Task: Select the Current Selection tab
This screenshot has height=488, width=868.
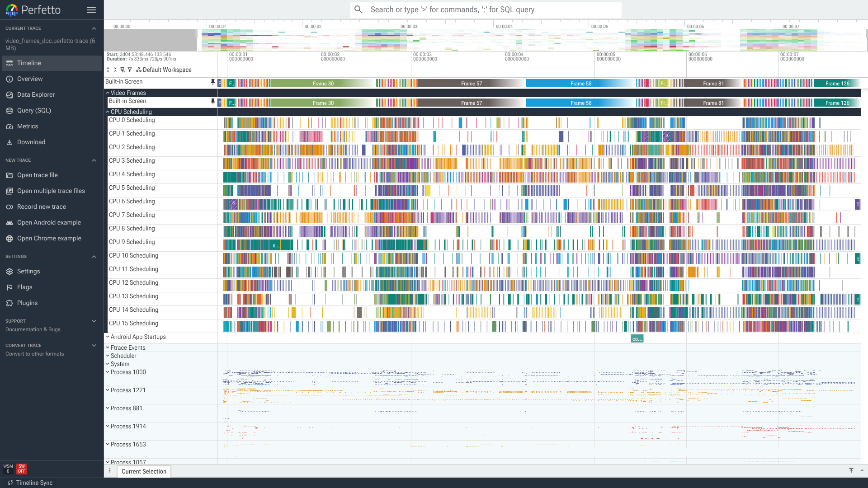Action: 144,471
